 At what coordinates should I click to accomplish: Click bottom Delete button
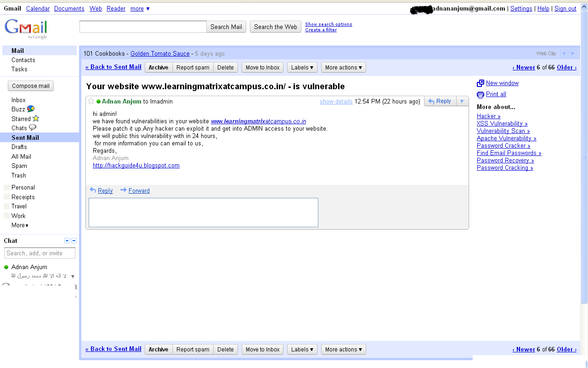click(x=226, y=350)
